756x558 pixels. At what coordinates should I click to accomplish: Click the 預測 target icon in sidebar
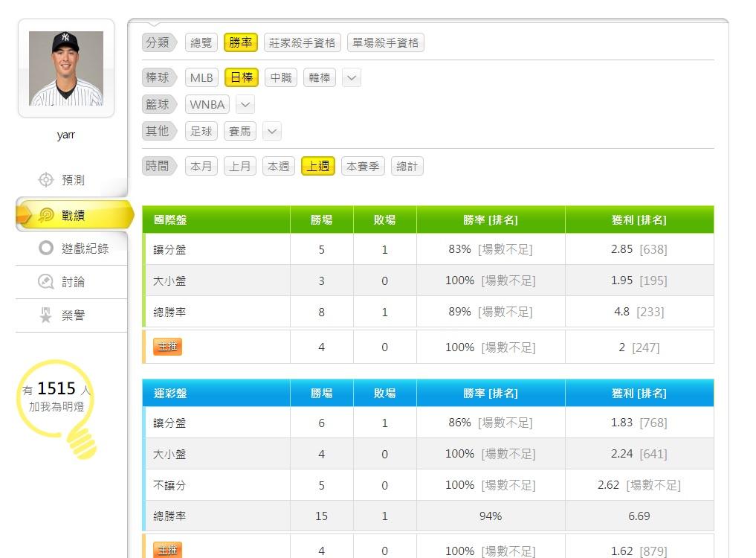pos(46,179)
